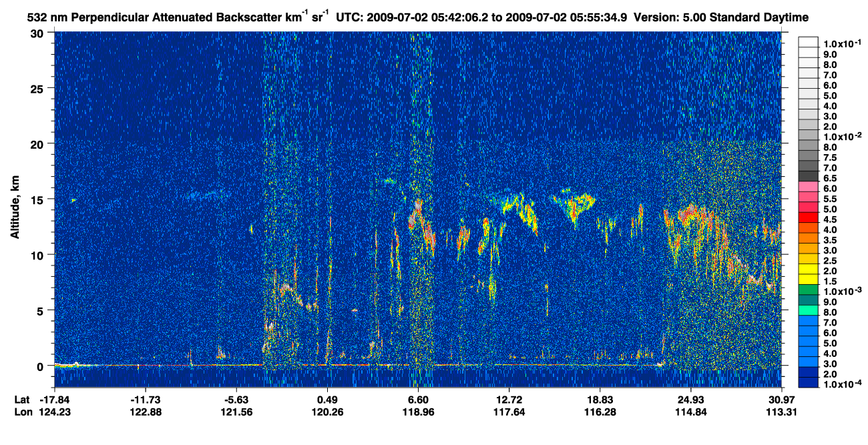Screen dimensions: 868x445
Task: Click color scale label 3.5
Action: (x=831, y=240)
